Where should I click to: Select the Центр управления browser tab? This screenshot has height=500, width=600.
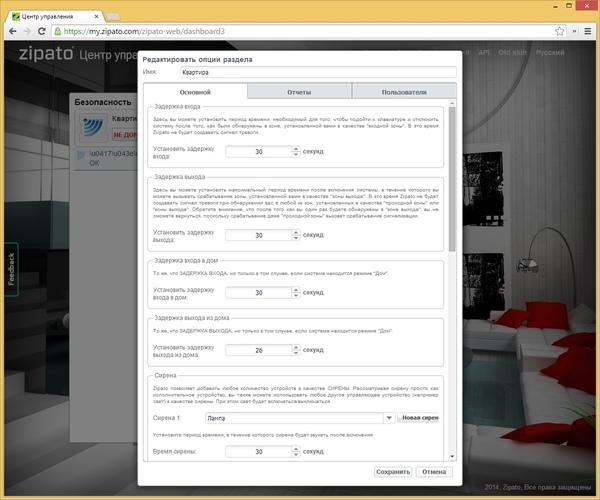(x=55, y=16)
